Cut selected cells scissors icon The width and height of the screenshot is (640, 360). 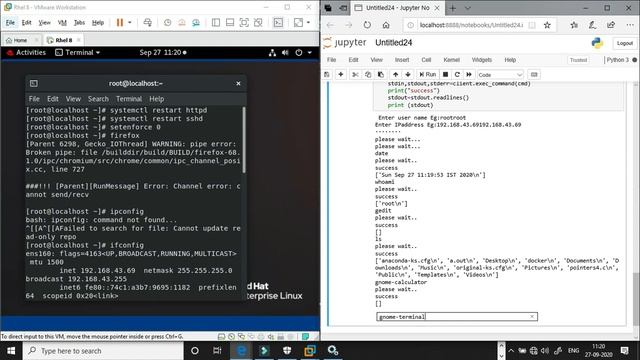point(355,74)
